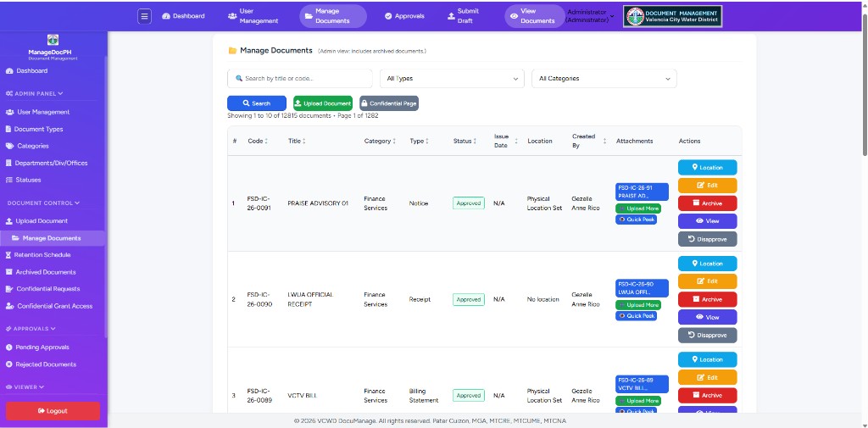The image size is (868, 428).
Task: Click Location button for VCTV BILL
Action: click(x=708, y=360)
